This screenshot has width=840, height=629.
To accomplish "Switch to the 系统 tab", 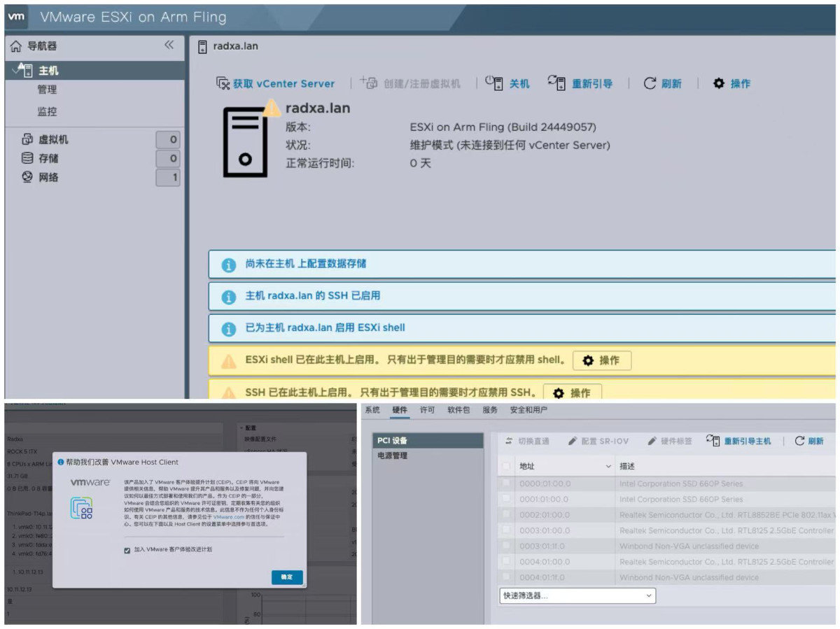I will 372,411.
